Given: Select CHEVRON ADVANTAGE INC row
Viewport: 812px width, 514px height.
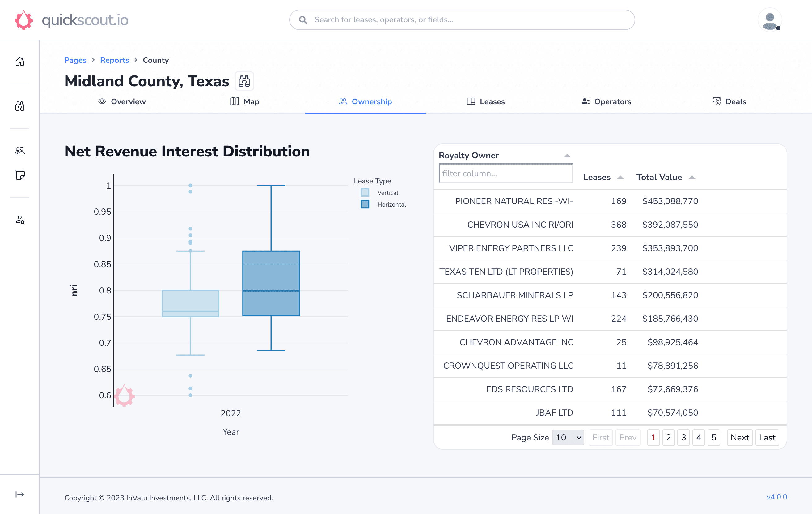Looking at the screenshot, I should [x=610, y=342].
